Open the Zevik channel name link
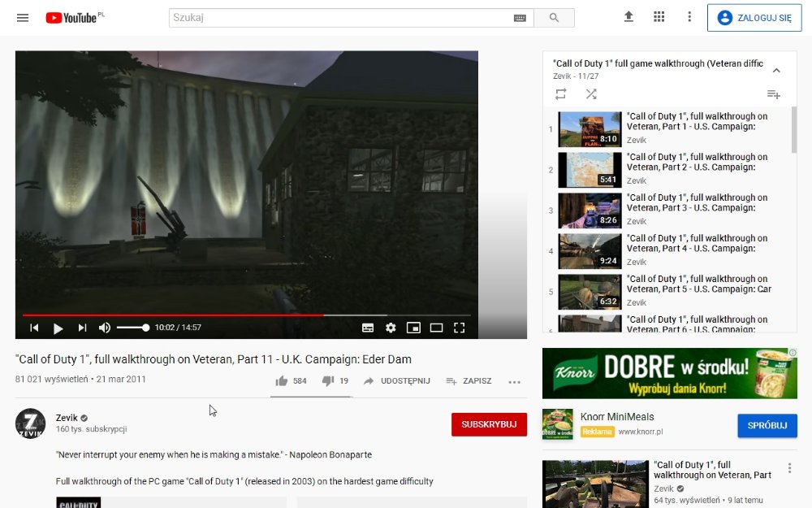 point(67,418)
